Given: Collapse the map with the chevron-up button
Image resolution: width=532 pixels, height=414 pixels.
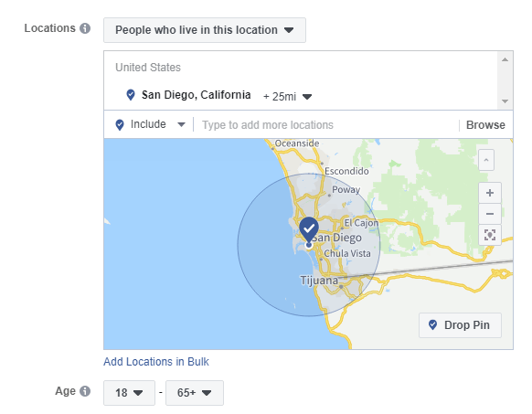Looking at the screenshot, I should coord(486,160).
